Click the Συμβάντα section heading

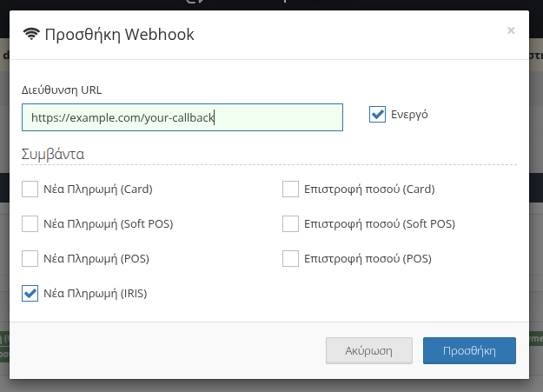pos(53,155)
